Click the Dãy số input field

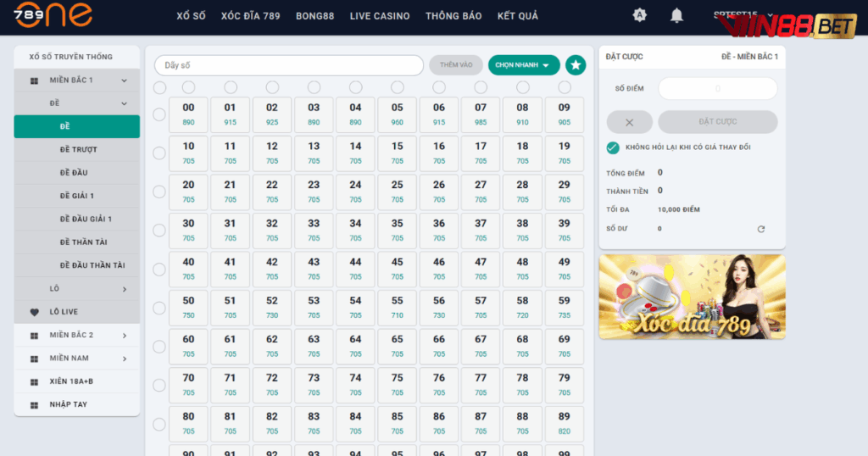(x=289, y=65)
